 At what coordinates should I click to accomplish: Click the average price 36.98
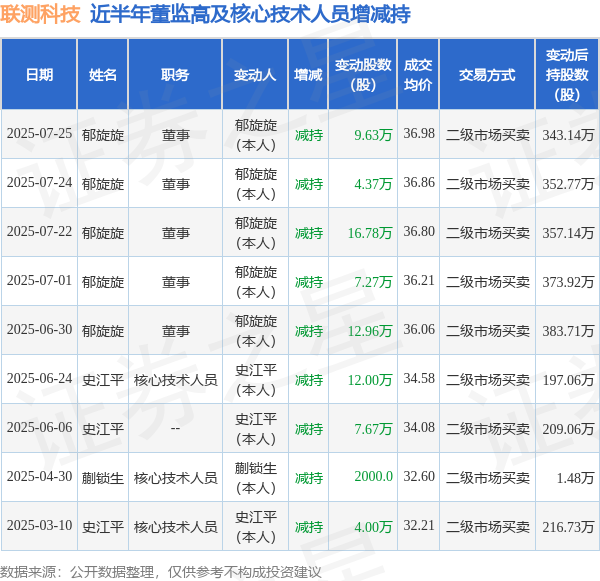[419, 134]
